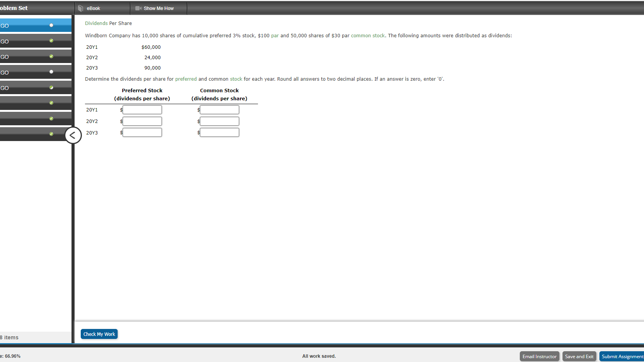Click the green check icon on the fifth GO item

pos(51,88)
